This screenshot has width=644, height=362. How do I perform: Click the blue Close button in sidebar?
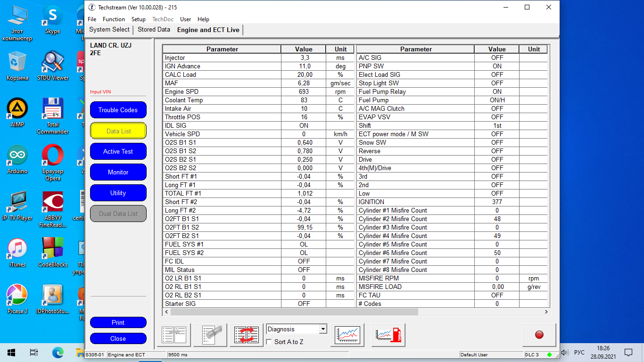[x=118, y=338]
